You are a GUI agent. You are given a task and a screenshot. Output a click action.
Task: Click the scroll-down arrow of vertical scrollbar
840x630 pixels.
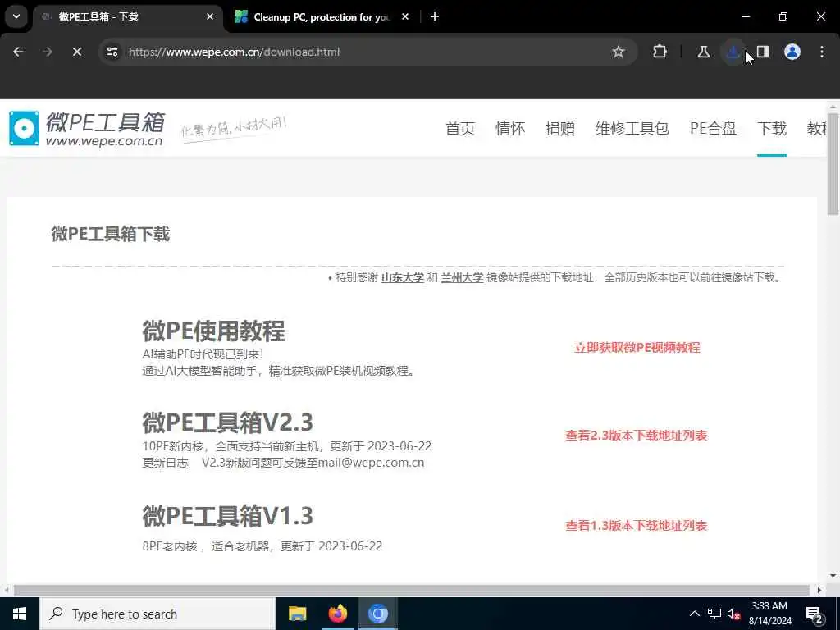tap(833, 576)
